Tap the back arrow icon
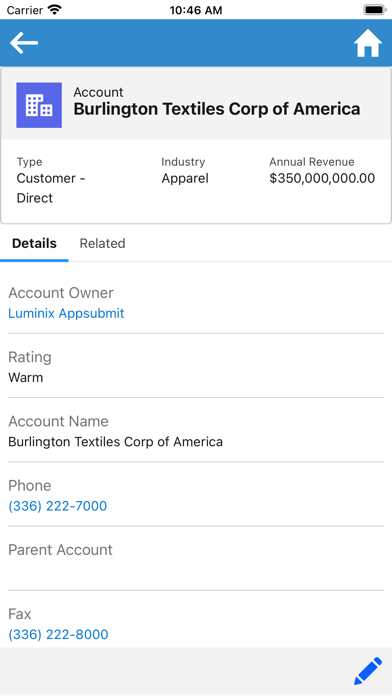The height and width of the screenshot is (696, 392). [24, 43]
